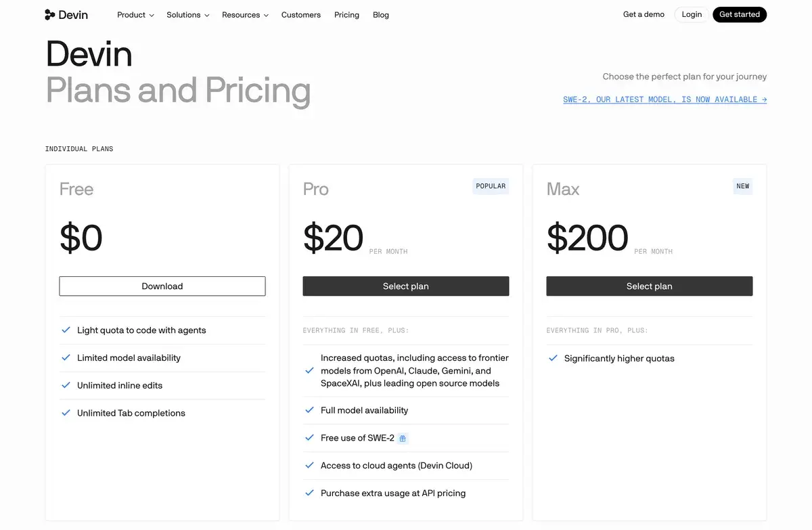The width and height of the screenshot is (812, 530).
Task: Click the Free plan title
Action: point(76,189)
